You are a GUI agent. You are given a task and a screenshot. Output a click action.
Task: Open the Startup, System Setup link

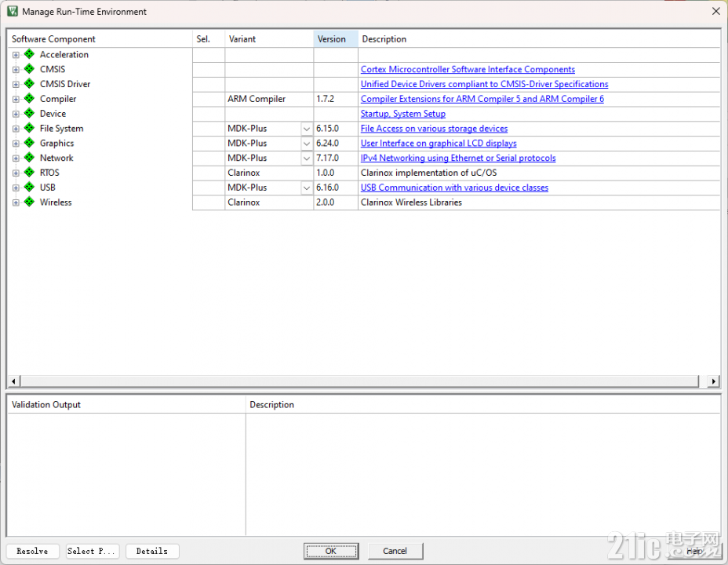coord(403,114)
